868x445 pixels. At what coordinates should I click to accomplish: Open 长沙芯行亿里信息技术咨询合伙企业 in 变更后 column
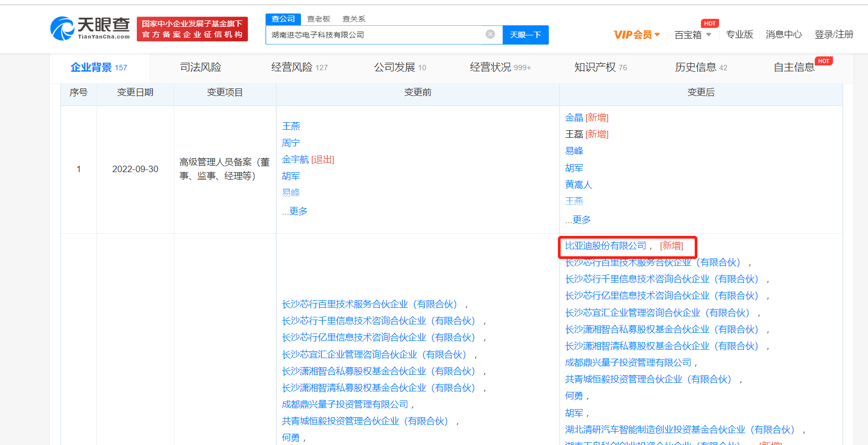[x=662, y=295]
